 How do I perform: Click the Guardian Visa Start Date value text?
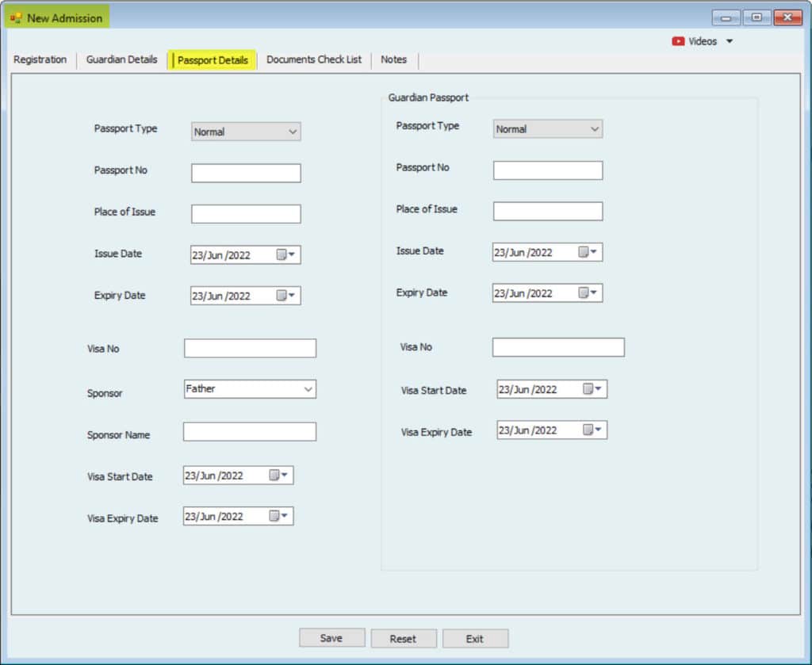[x=527, y=389]
